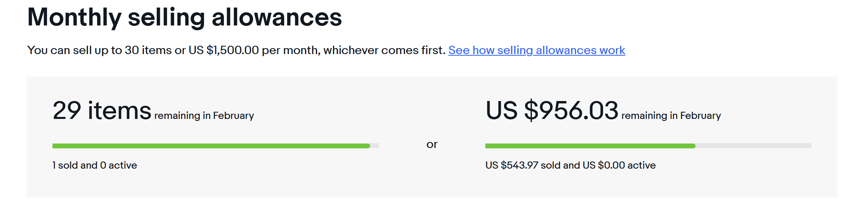
Task: Click the 'Monthly selling allowances' heading
Action: coord(185,17)
